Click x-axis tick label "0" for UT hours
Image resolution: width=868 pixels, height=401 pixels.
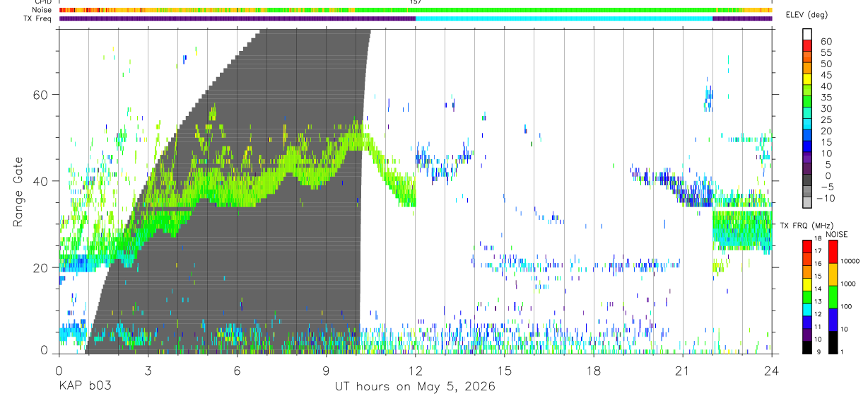click(x=59, y=370)
